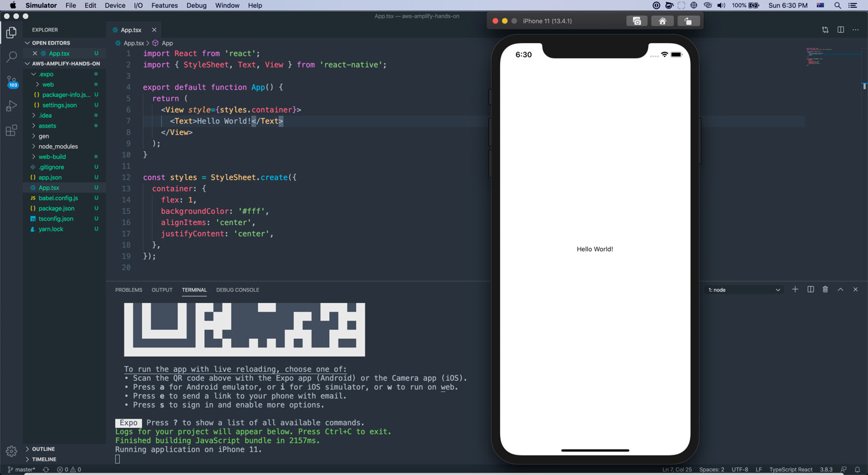This screenshot has height=475, width=868.
Task: Open the Explorer view in the activity bar
Action: pyautogui.click(x=11, y=32)
